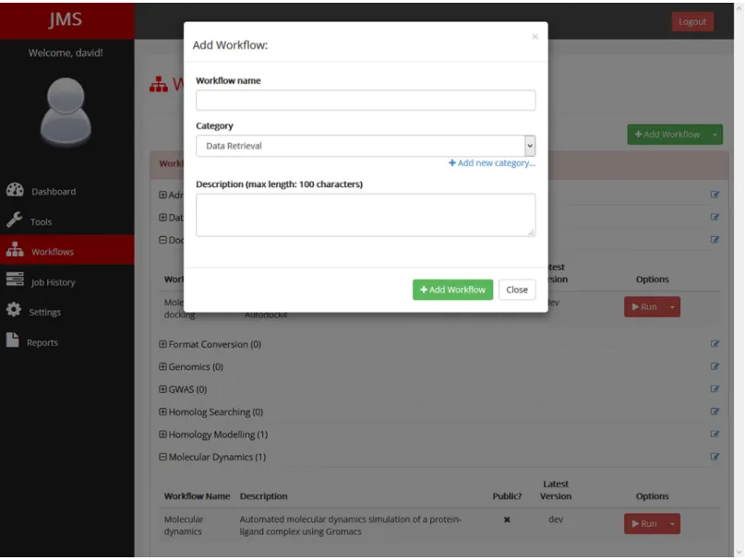
Task: Click the Job History server icon
Action: point(15,280)
